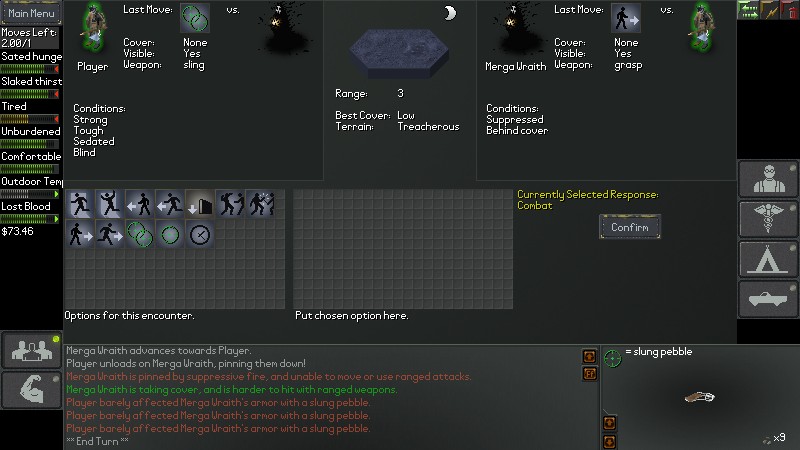Open the vehicle panel button
The image size is (800, 450).
coord(768,299)
